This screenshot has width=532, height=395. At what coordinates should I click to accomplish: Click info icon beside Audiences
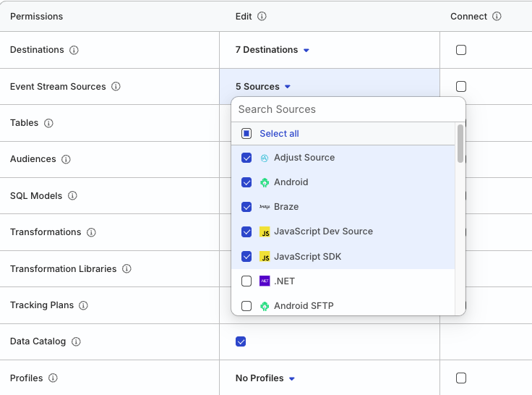tap(66, 159)
